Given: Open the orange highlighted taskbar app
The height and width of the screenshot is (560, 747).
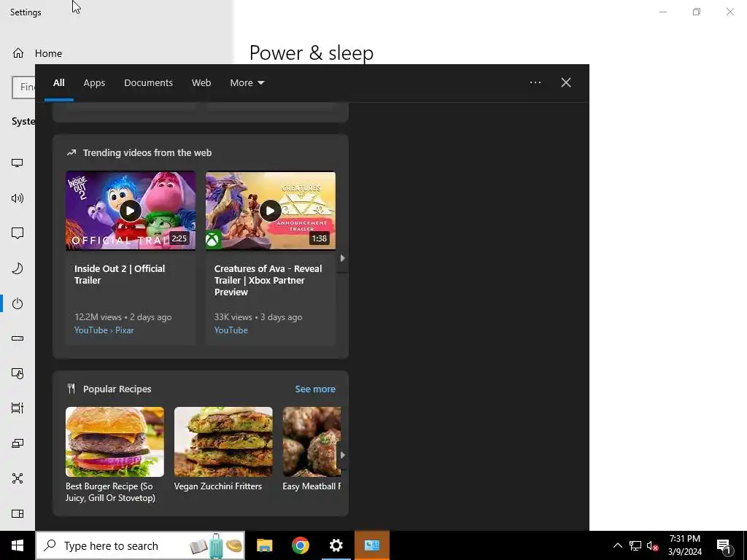Looking at the screenshot, I should (371, 545).
